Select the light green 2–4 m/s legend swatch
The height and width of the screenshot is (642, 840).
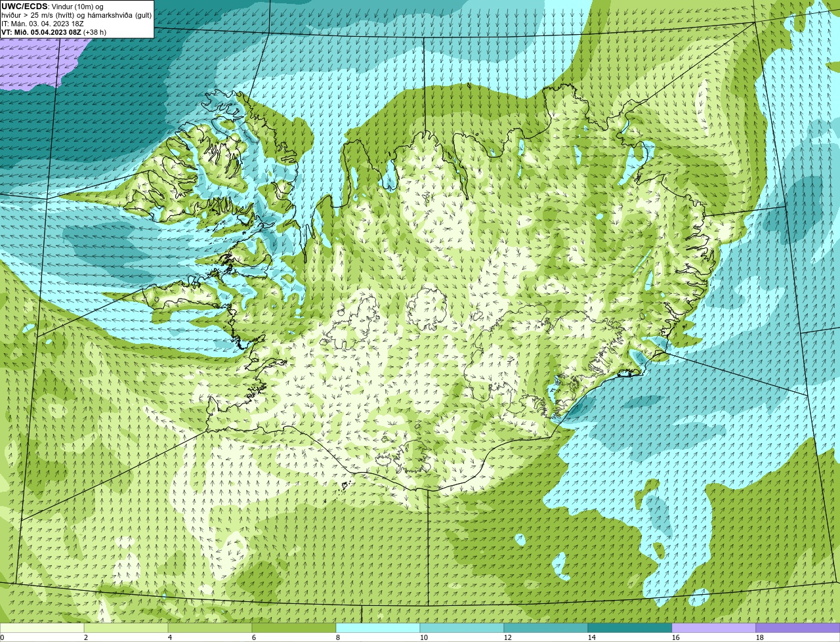[x=126, y=628]
